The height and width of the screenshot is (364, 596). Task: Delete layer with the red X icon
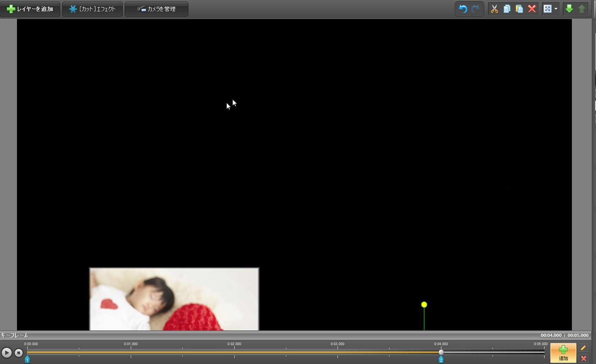click(532, 9)
